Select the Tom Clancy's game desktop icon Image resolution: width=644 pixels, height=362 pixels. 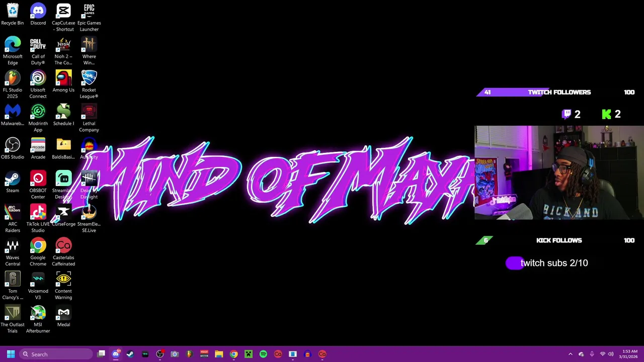pyautogui.click(x=13, y=286)
